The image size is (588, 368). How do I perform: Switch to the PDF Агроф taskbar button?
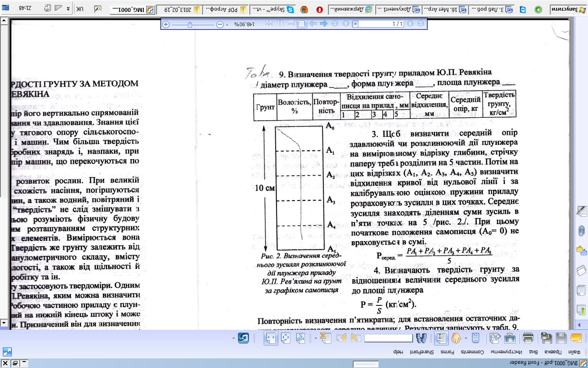226,9
